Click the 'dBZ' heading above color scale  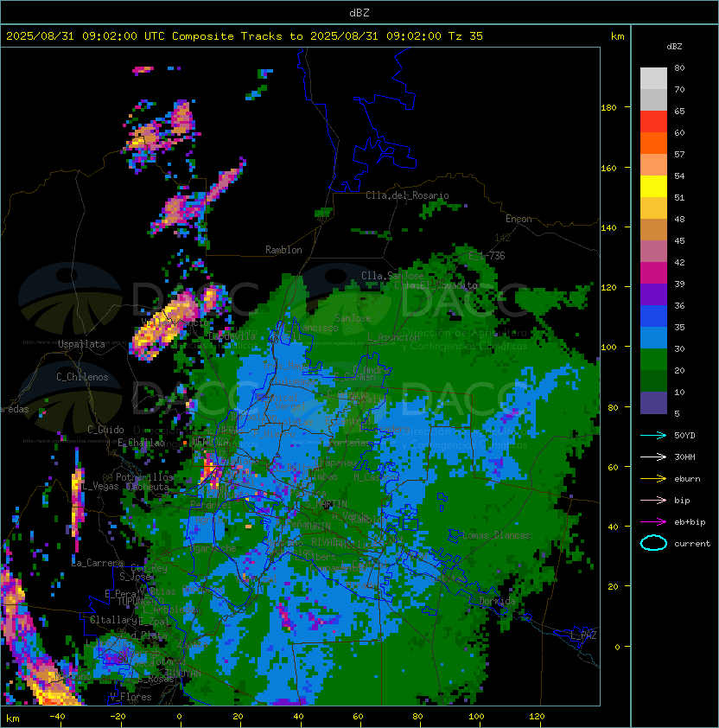[674, 47]
